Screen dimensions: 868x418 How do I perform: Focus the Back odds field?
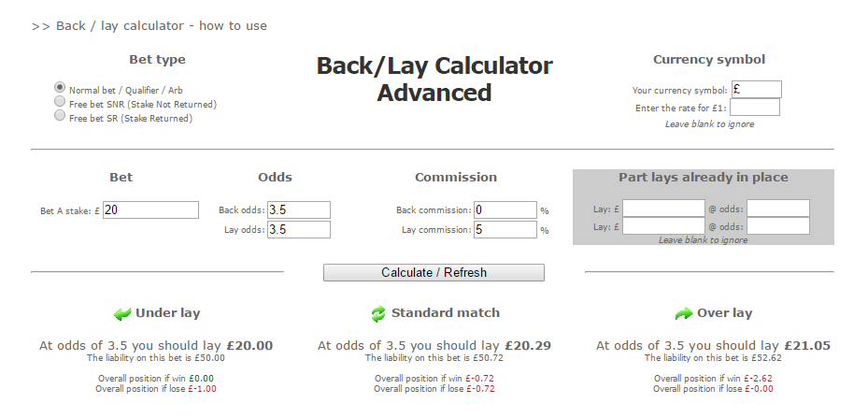click(299, 210)
